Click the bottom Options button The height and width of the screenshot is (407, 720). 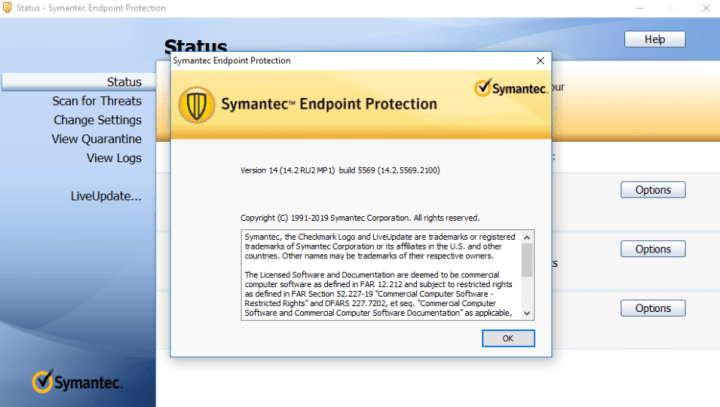click(x=652, y=308)
